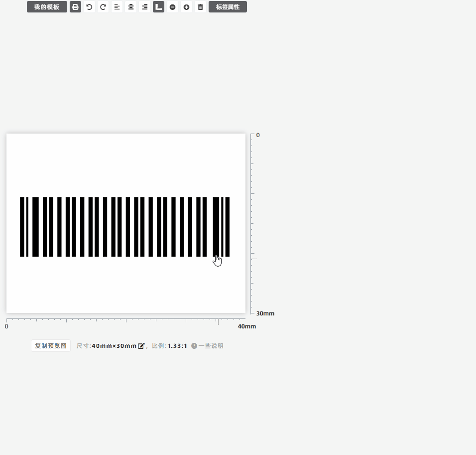Open the 我的模板 templates button

tap(47, 7)
